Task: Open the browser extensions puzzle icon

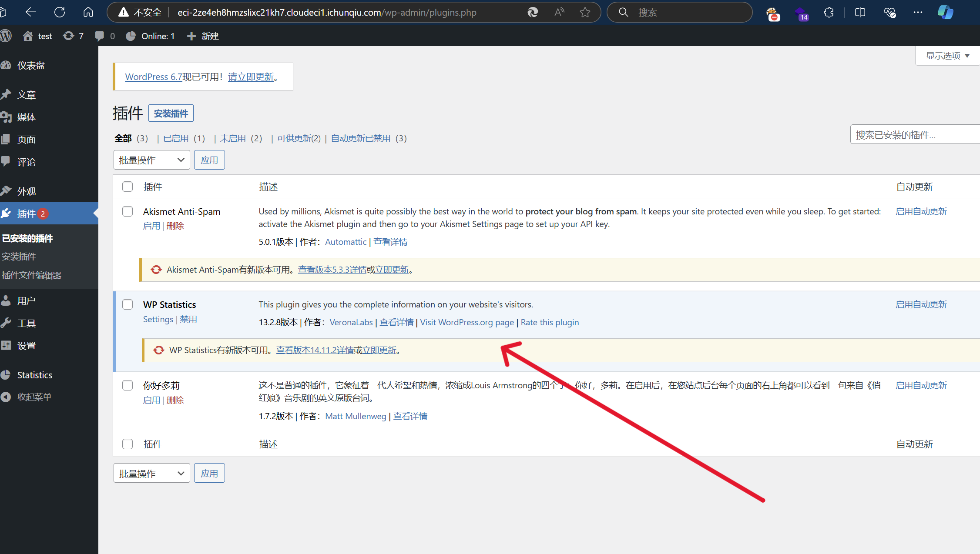Action: click(x=829, y=12)
